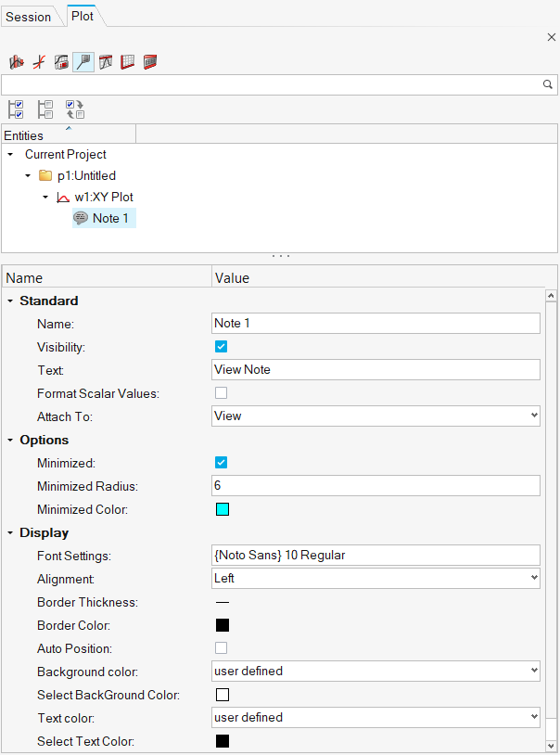
Task: Uncheck the Visibility checkbox
Action: (x=221, y=347)
